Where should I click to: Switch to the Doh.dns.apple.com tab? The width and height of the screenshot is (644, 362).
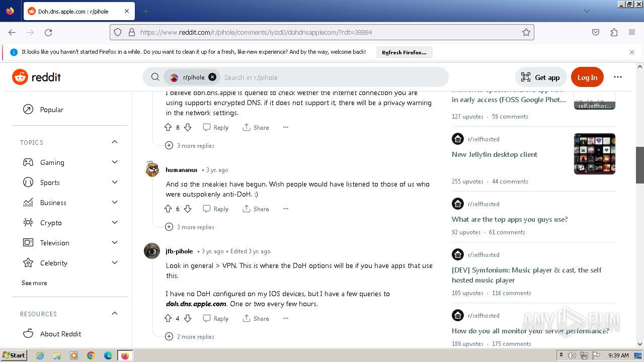(78, 11)
